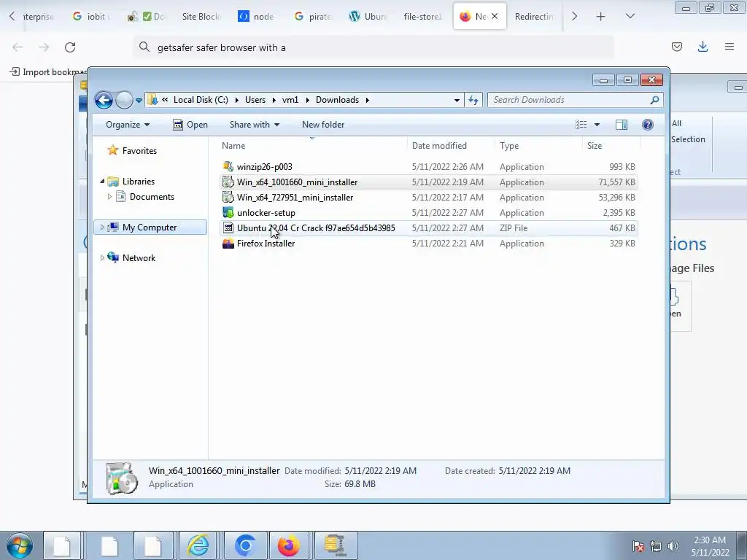Select Documents in navigation pane
Image resolution: width=747 pixels, height=560 pixels.
[152, 197]
